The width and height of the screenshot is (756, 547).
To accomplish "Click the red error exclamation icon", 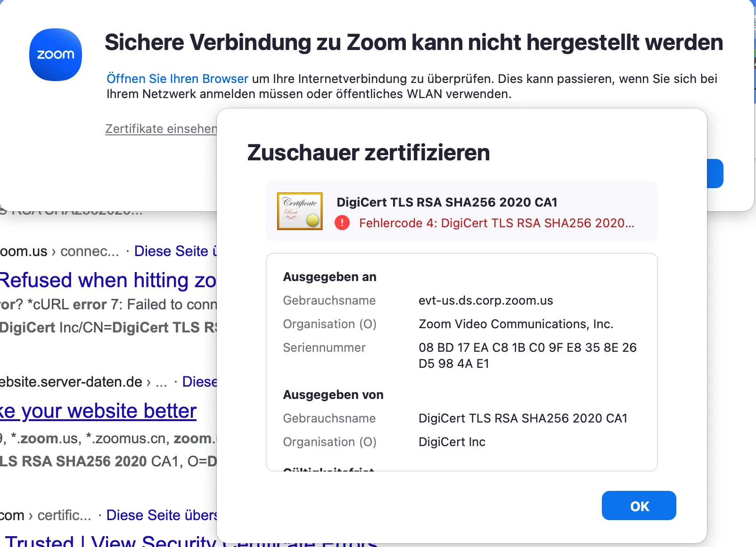I will click(x=342, y=223).
